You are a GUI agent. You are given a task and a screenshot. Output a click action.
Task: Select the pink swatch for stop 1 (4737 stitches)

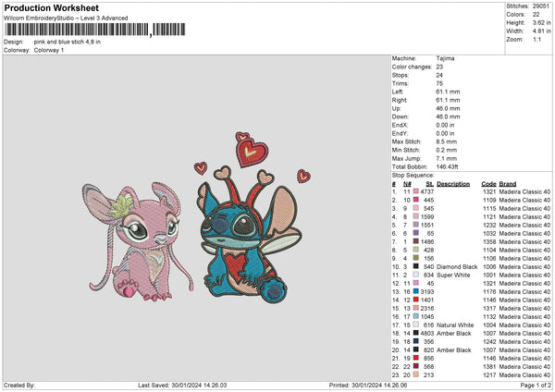[416, 191]
